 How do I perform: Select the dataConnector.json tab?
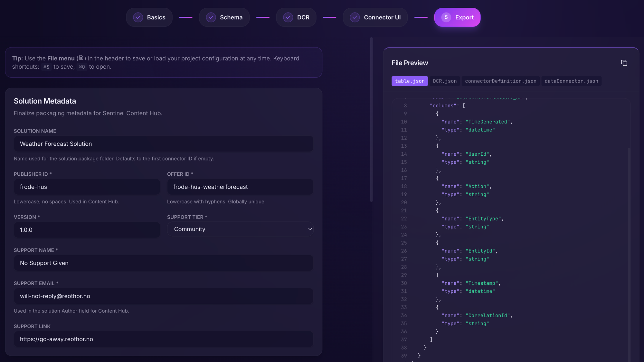point(571,81)
